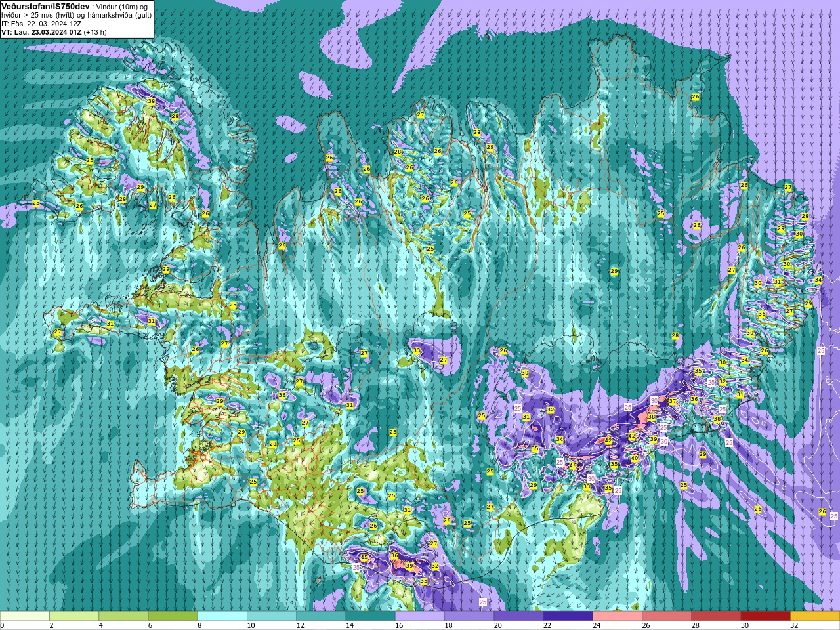The height and width of the screenshot is (630, 840).
Task: Click the 'Veðurstofan/IS750dev' title text
Action: point(45,6)
